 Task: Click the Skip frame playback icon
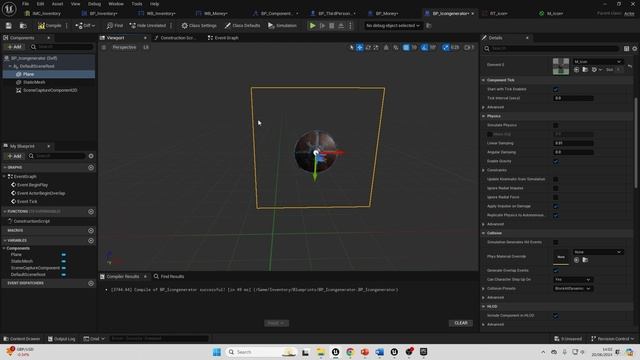[322, 26]
